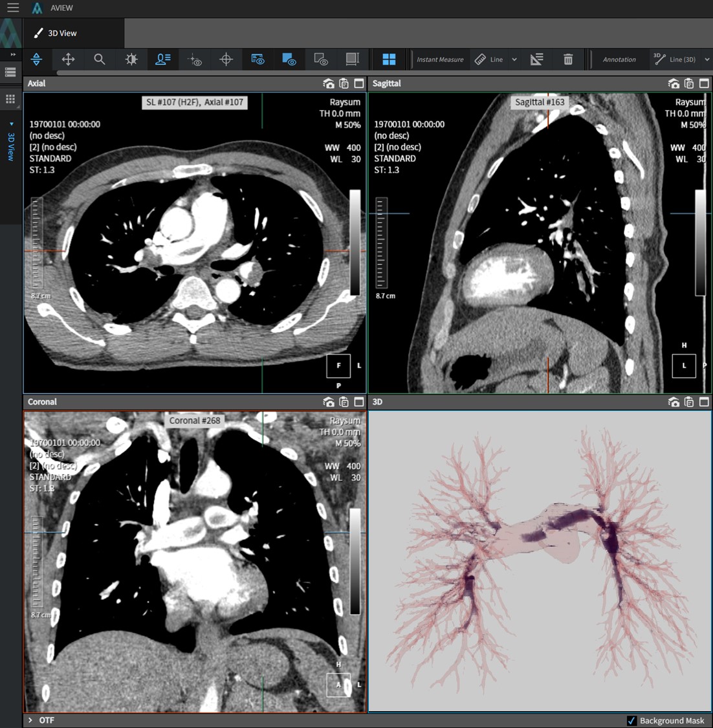Click the trash delete measurements icon
713x728 pixels.
point(568,60)
